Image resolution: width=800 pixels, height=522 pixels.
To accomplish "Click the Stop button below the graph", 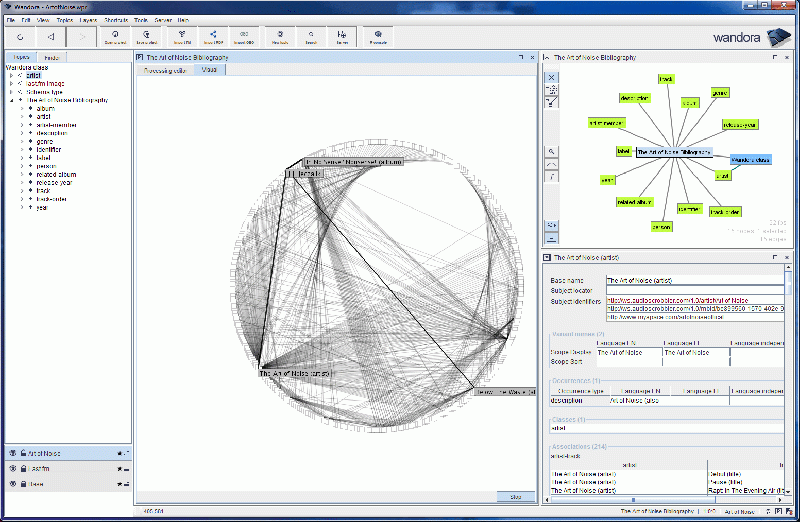I will coord(515,496).
